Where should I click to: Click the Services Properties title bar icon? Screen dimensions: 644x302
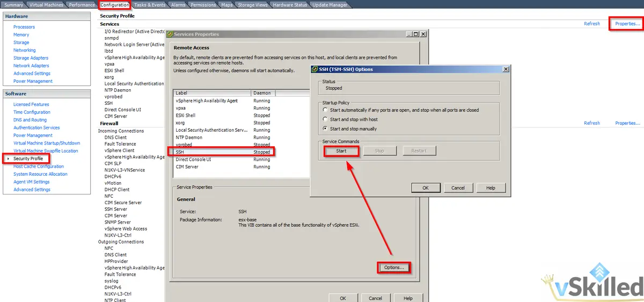(x=170, y=34)
